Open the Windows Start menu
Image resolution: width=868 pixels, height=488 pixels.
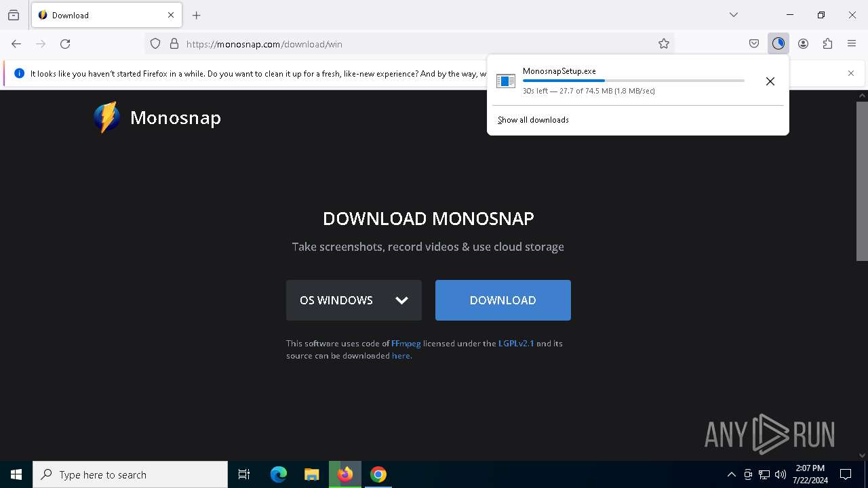point(16,474)
